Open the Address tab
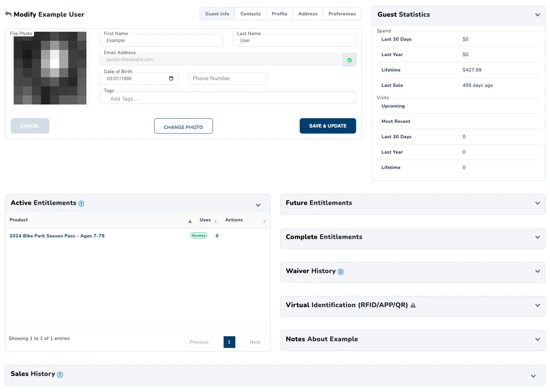 308,14
